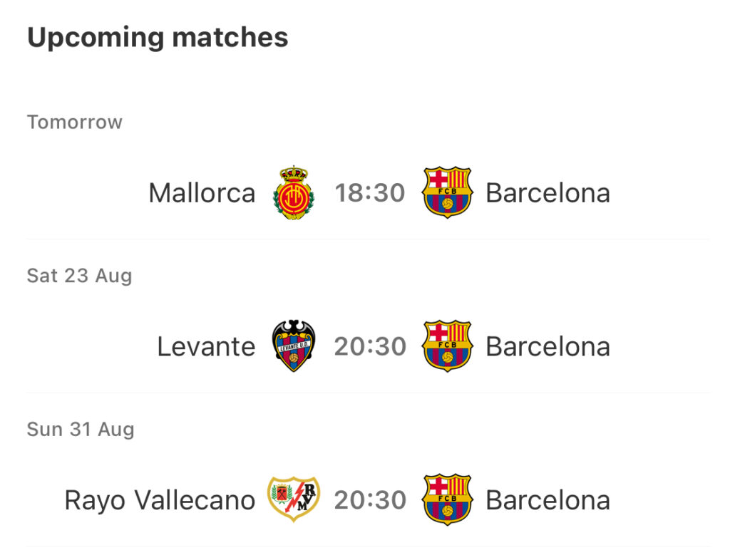Click the Rayo Vallecano club crest
This screenshot has width=730, height=560.
[x=293, y=499]
